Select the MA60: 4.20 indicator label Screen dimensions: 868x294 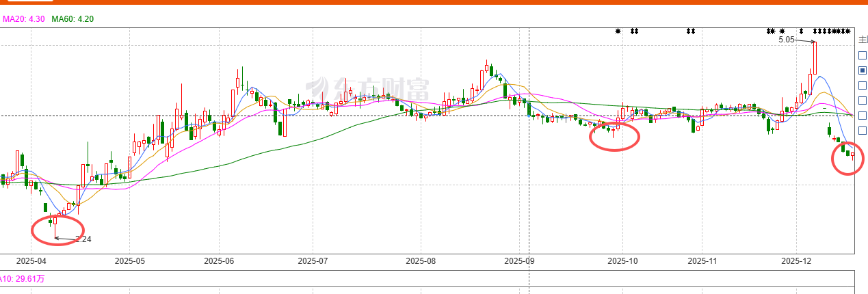[73, 19]
